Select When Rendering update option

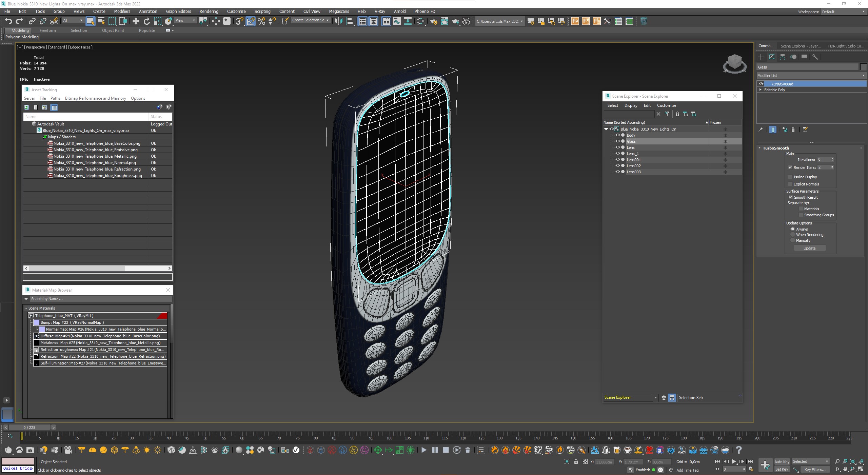[793, 235]
